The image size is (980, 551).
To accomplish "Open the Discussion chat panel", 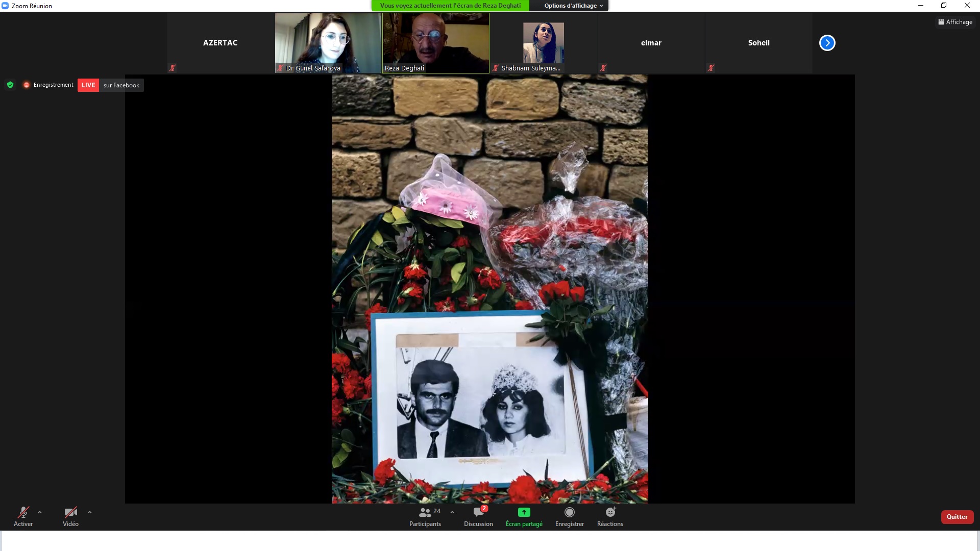I will tap(478, 516).
